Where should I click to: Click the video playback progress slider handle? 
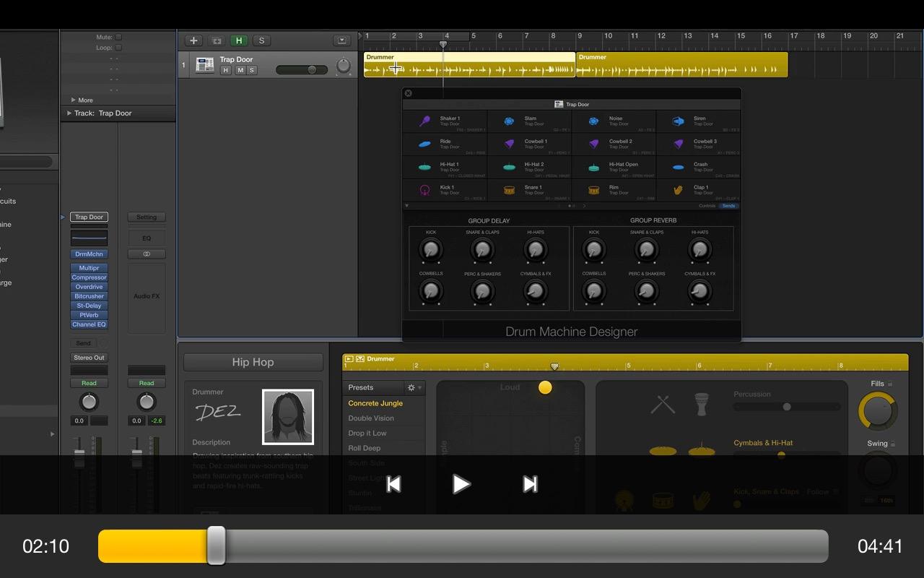pos(216,545)
